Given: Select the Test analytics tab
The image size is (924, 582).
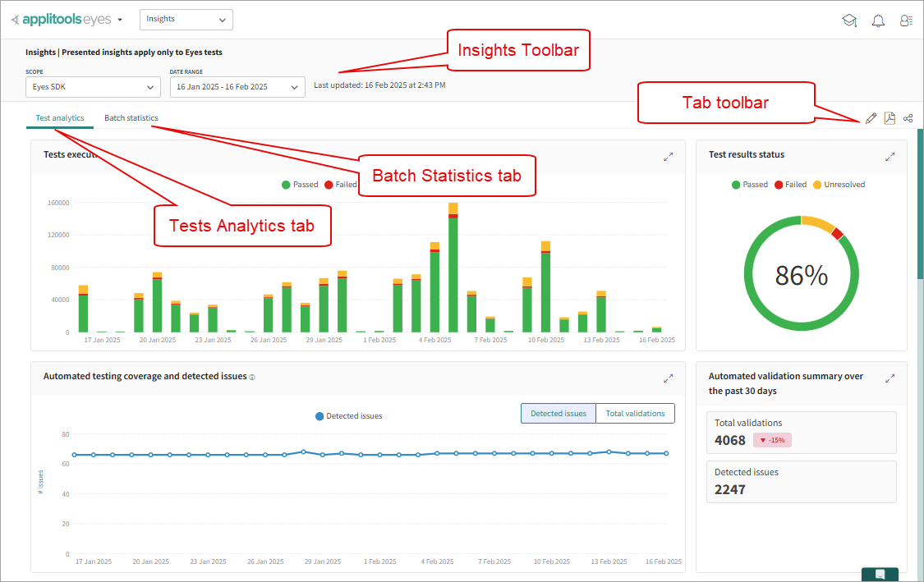Looking at the screenshot, I should click(60, 118).
